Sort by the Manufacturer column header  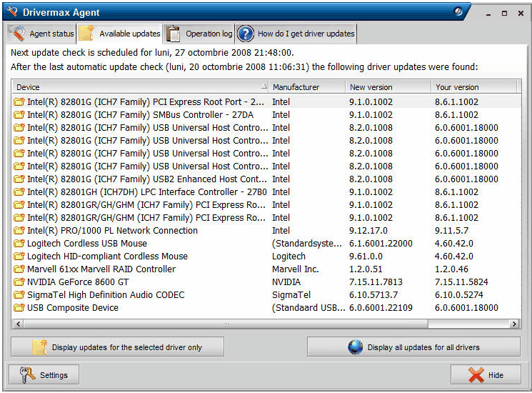(307, 87)
